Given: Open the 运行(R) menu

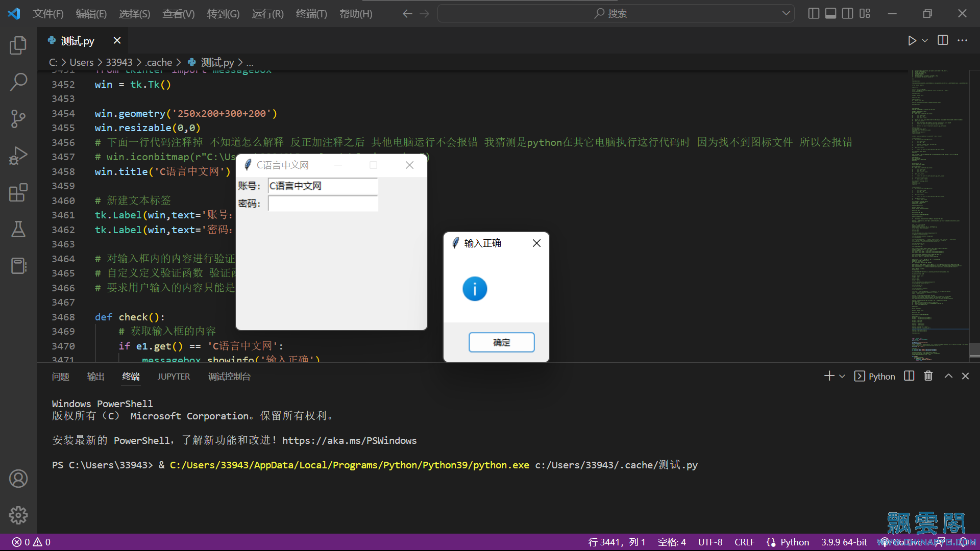Looking at the screenshot, I should coord(267,14).
